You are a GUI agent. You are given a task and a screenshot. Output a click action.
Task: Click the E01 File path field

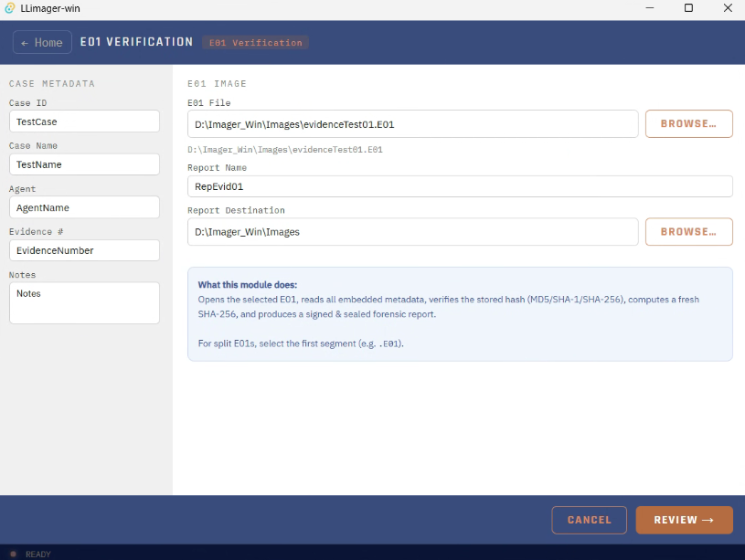[413, 124]
